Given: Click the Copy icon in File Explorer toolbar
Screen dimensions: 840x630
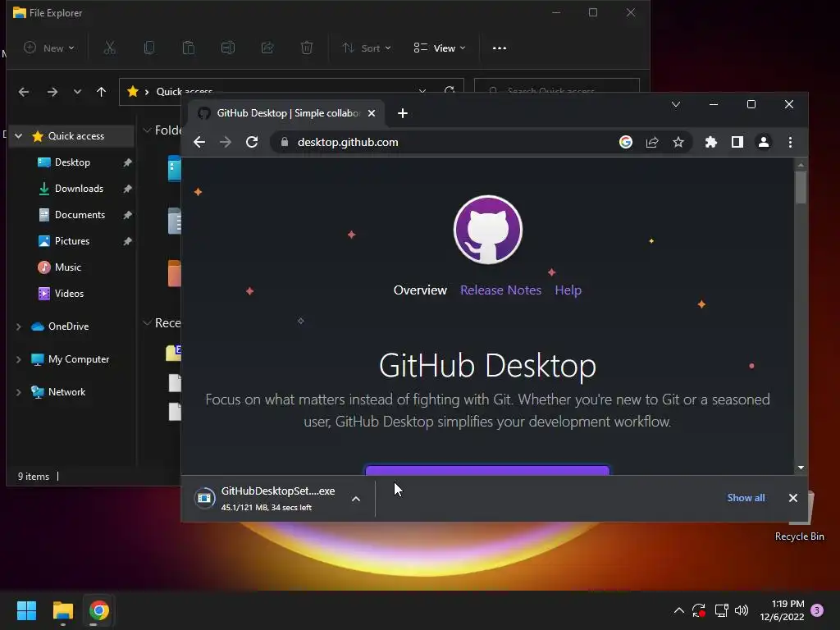Looking at the screenshot, I should pyautogui.click(x=149, y=48).
